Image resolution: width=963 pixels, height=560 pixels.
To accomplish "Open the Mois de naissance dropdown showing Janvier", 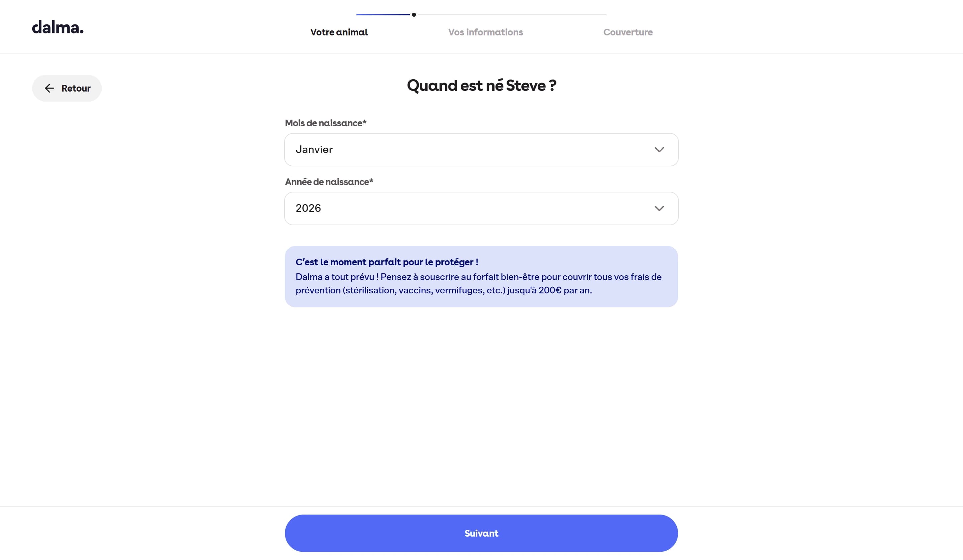I will (481, 150).
